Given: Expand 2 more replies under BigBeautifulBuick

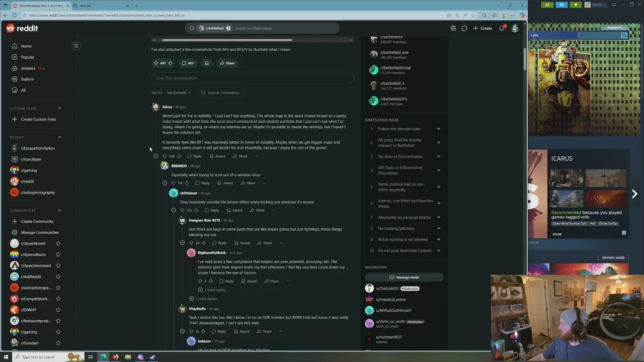Looking at the screenshot, I should pos(212,290).
